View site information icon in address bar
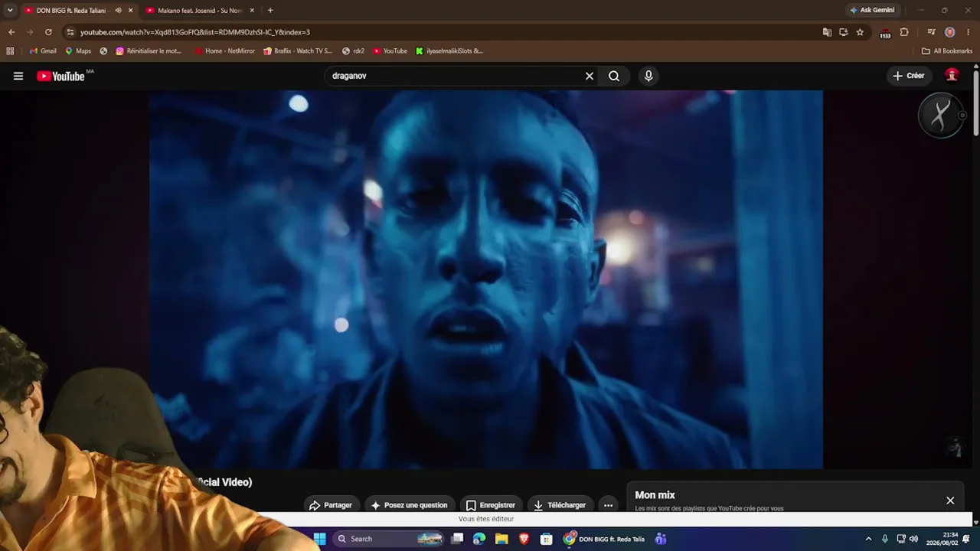This screenshot has width=980, height=551. coord(70,32)
